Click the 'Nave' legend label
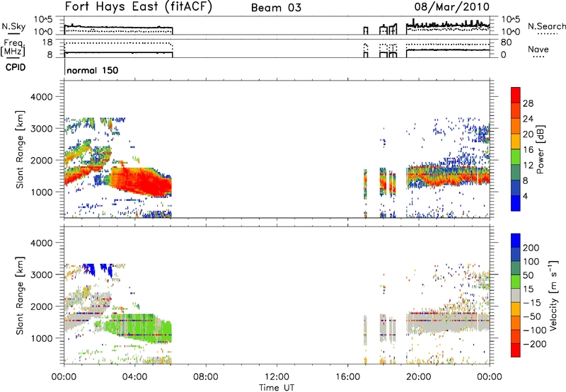 coord(538,49)
